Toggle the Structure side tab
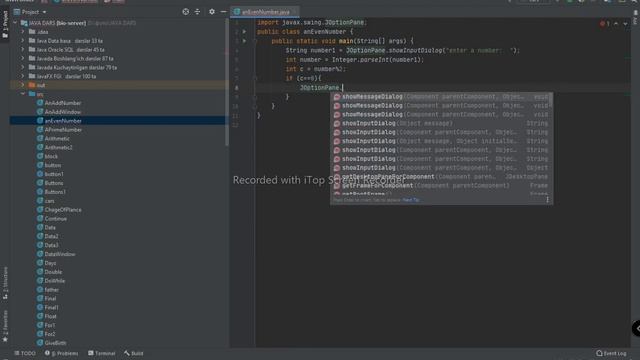Screen dimensions: 640x360 point(5,283)
